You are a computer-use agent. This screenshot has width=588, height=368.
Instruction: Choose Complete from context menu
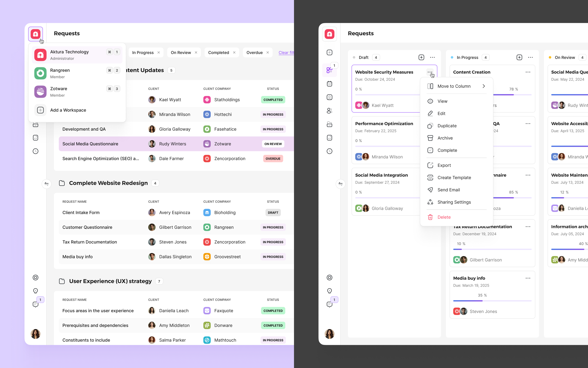457,150
